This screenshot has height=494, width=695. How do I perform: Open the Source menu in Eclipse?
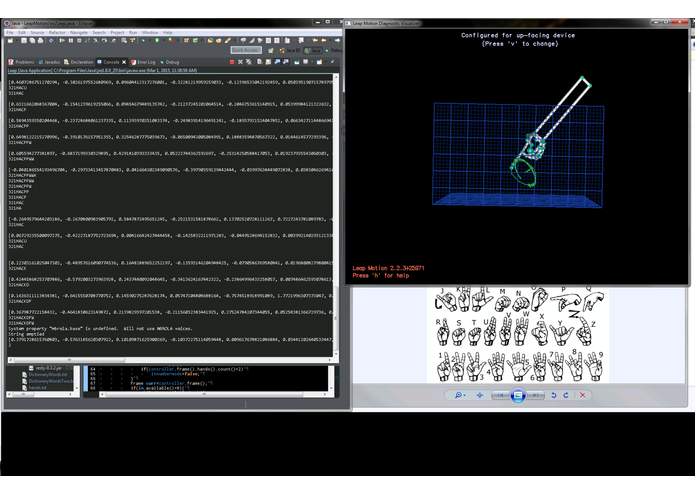click(x=37, y=32)
